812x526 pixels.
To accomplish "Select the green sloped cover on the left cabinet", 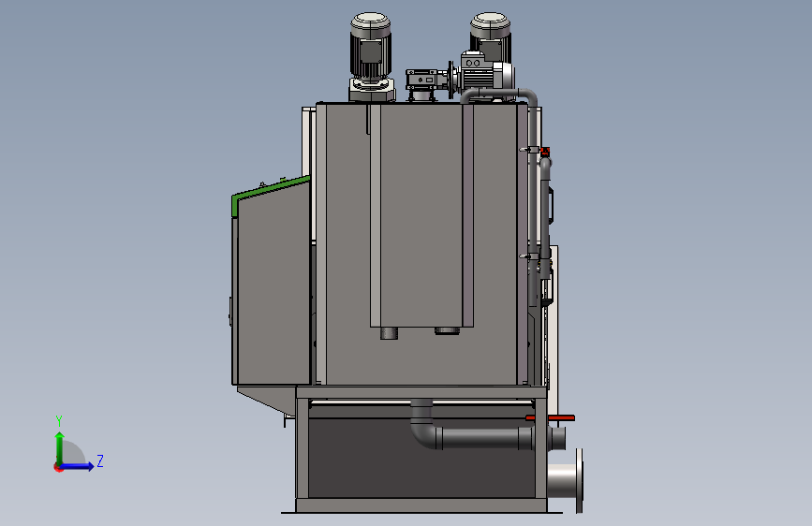I will click(x=271, y=192).
